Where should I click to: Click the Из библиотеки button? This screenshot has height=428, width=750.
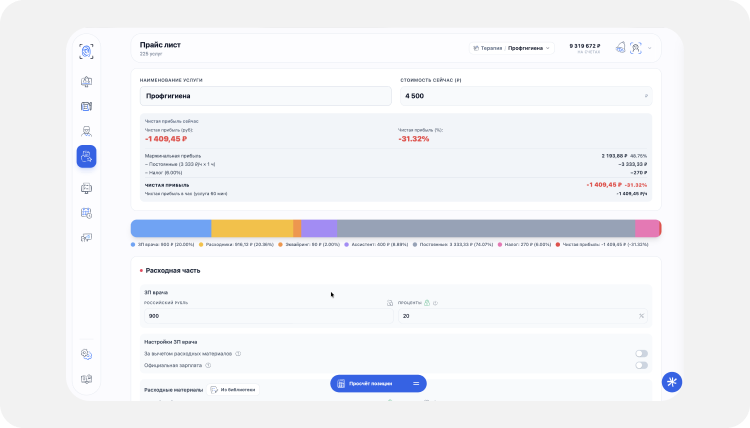point(233,390)
